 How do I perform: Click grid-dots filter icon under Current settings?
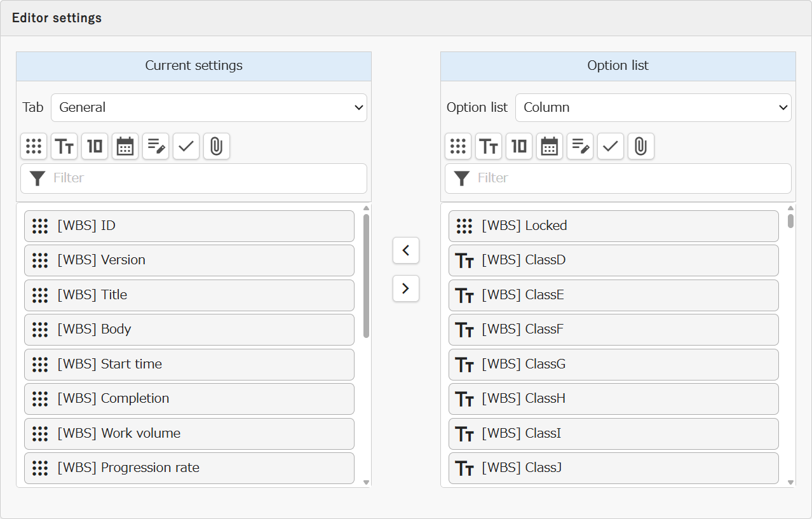[x=34, y=146]
